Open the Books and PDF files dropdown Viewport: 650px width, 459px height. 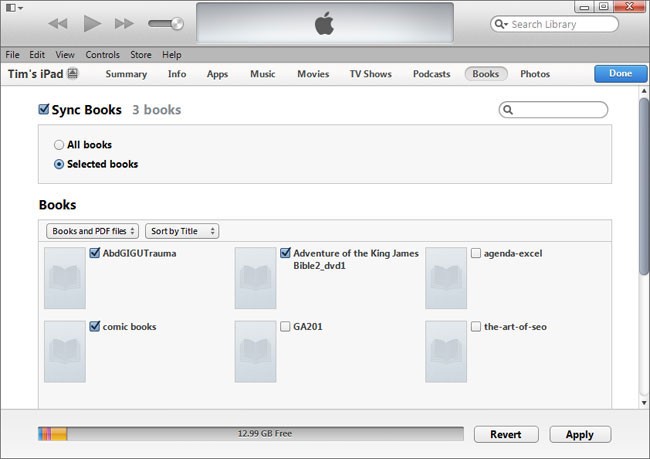[x=92, y=231]
